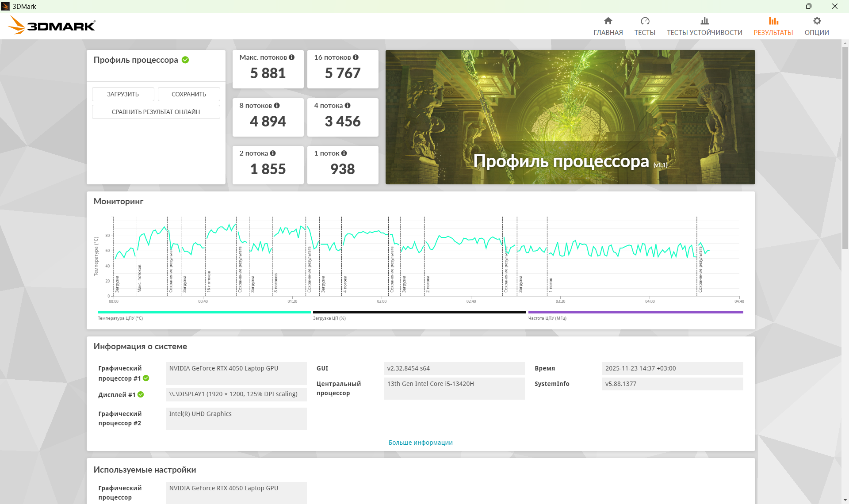Click the 5 767 sixteen-thread score

[343, 73]
